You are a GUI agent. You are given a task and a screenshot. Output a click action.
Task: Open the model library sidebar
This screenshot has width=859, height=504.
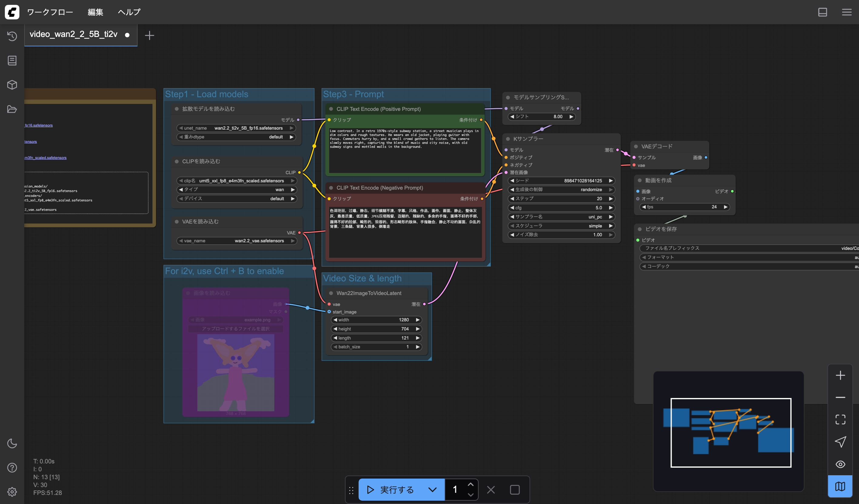[12, 85]
